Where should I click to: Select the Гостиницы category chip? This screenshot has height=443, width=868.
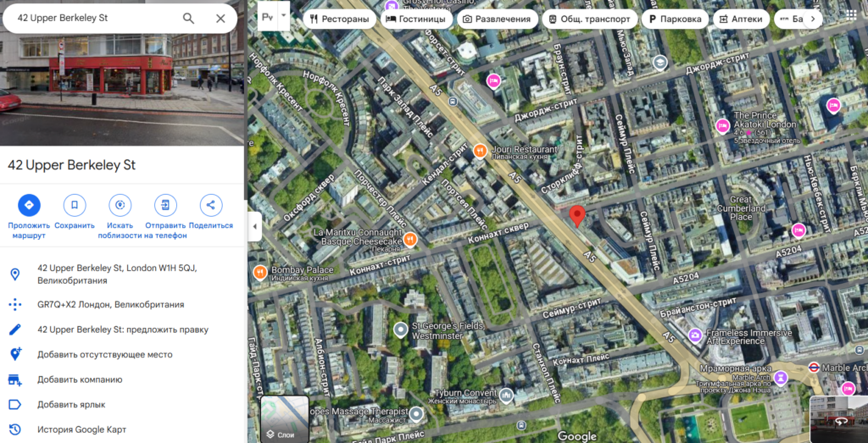click(416, 19)
